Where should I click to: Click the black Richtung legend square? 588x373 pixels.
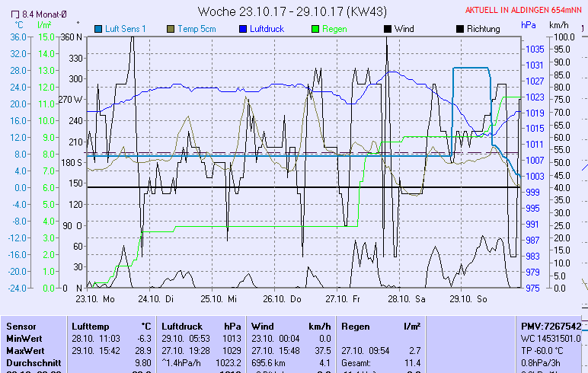pos(459,29)
